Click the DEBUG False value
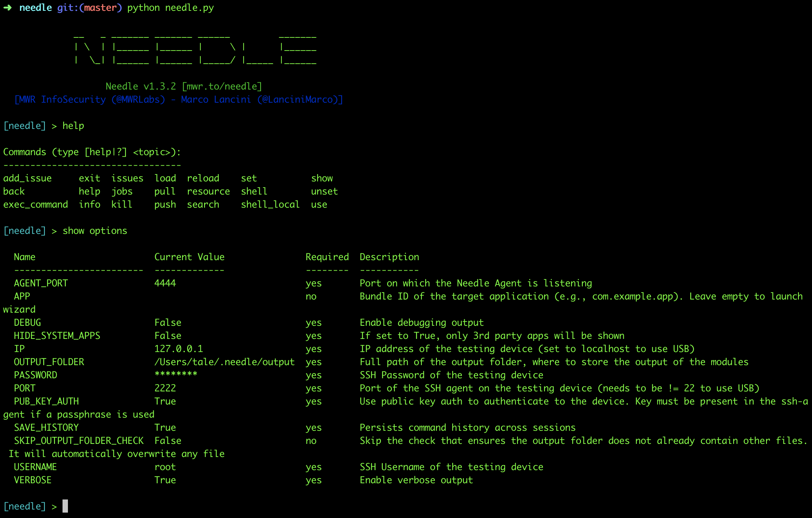The width and height of the screenshot is (812, 518). (168, 323)
